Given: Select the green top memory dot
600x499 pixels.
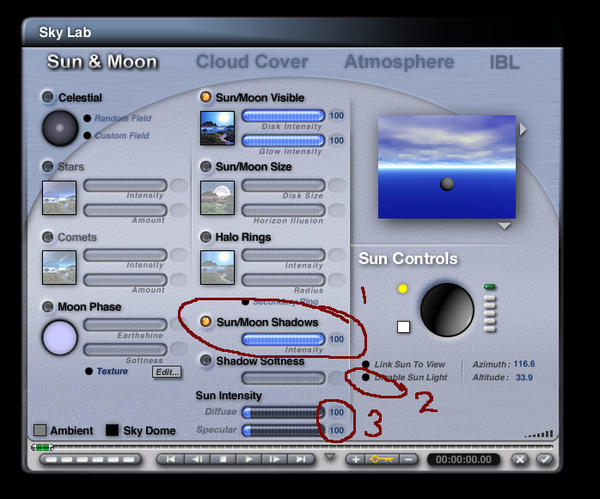Looking at the screenshot, I should [490, 287].
